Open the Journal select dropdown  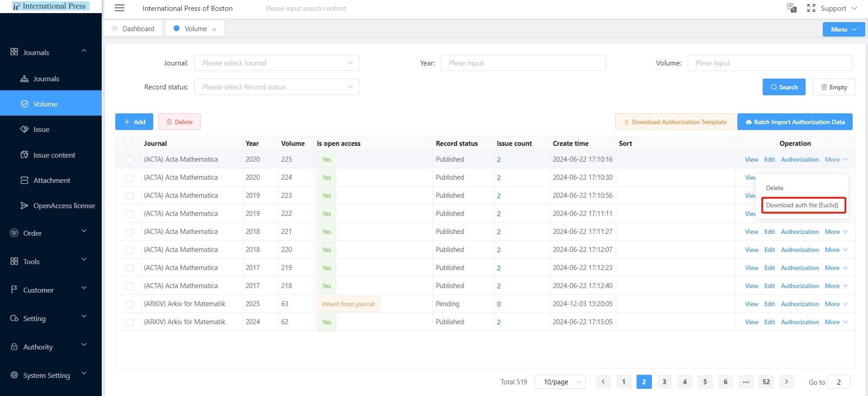tap(277, 63)
